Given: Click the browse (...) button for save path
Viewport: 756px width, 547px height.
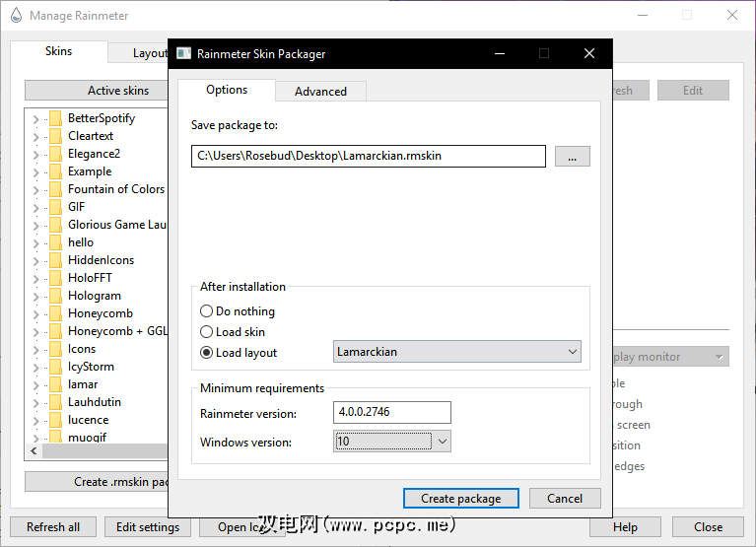Looking at the screenshot, I should coord(573,156).
